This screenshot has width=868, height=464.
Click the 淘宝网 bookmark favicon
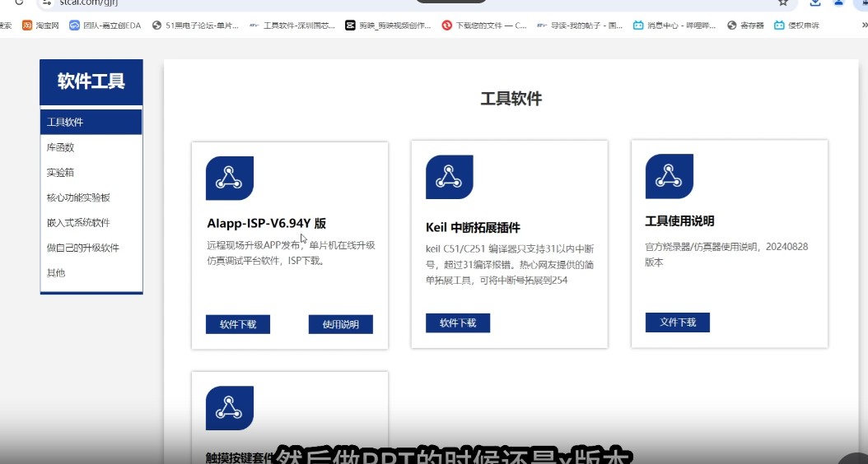tap(27, 26)
